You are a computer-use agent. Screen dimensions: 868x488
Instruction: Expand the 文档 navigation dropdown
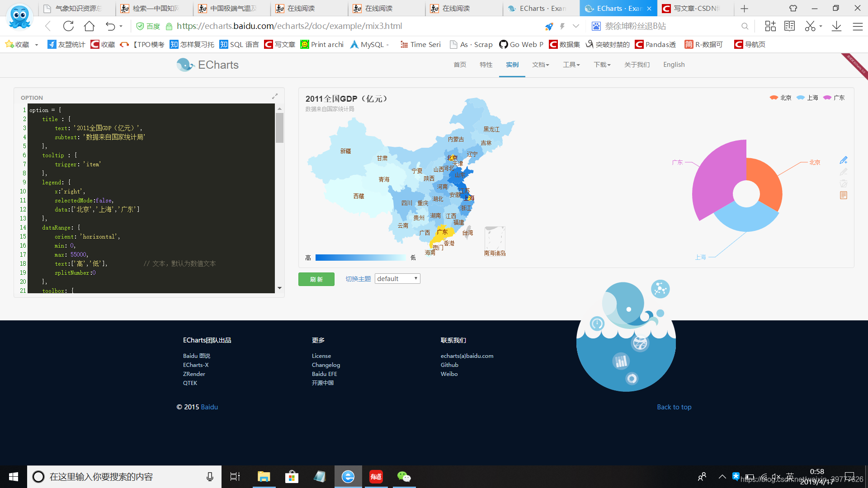(541, 65)
